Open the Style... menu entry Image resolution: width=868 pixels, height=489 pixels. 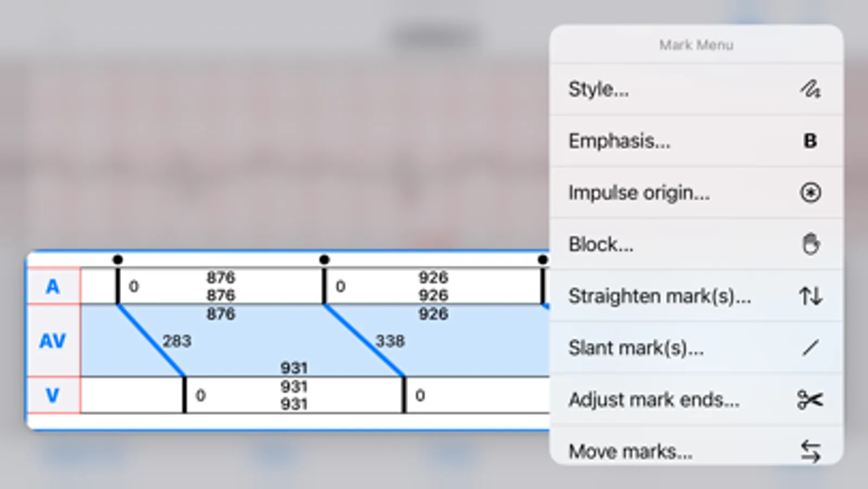pos(599,89)
